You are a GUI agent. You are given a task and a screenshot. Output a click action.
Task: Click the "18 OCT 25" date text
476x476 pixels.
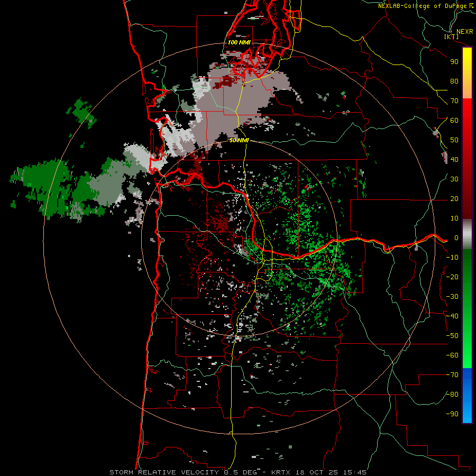(x=317, y=472)
